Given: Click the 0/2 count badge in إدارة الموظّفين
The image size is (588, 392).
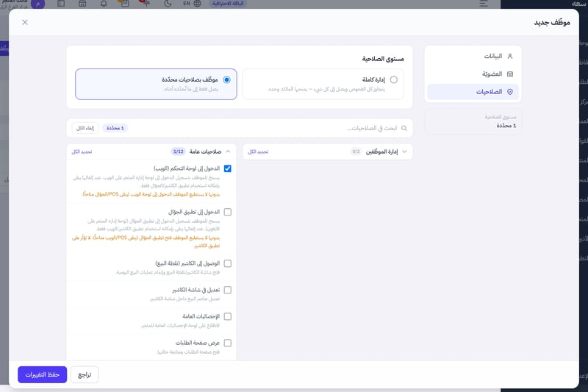Looking at the screenshot, I should coord(356,152).
